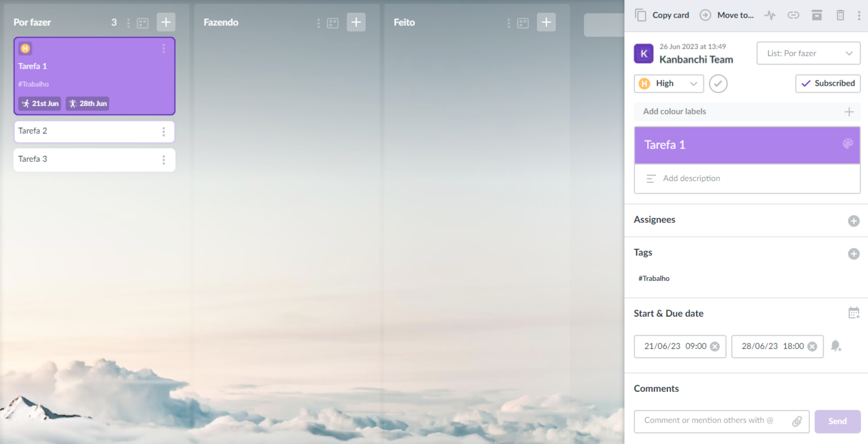
Task: Click the delete card icon
Action: point(840,15)
